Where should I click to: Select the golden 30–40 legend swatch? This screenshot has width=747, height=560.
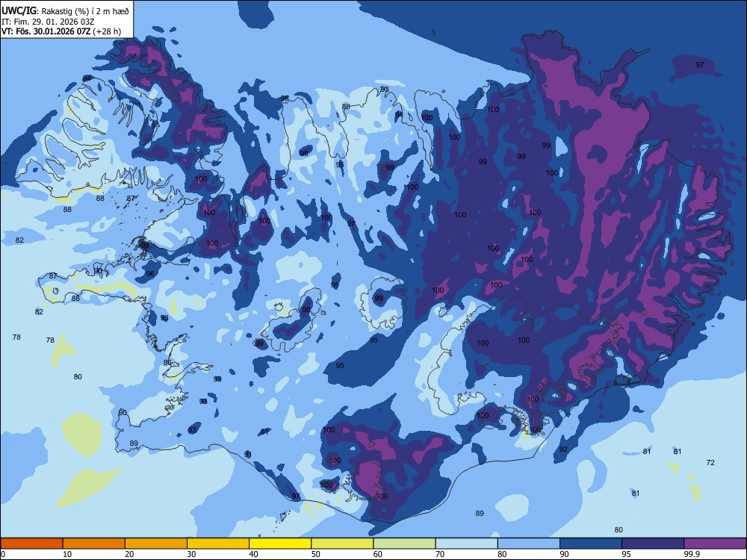(x=218, y=544)
